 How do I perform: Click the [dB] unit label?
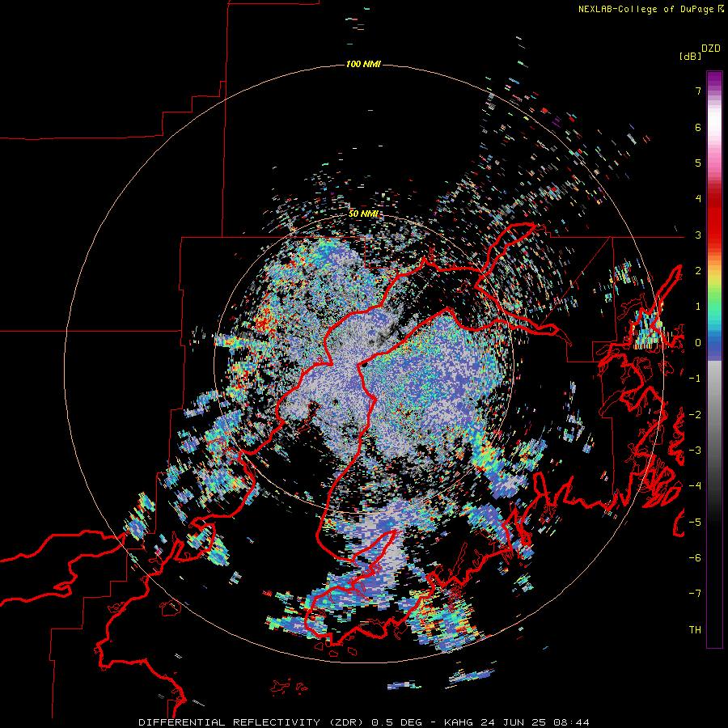pos(690,56)
